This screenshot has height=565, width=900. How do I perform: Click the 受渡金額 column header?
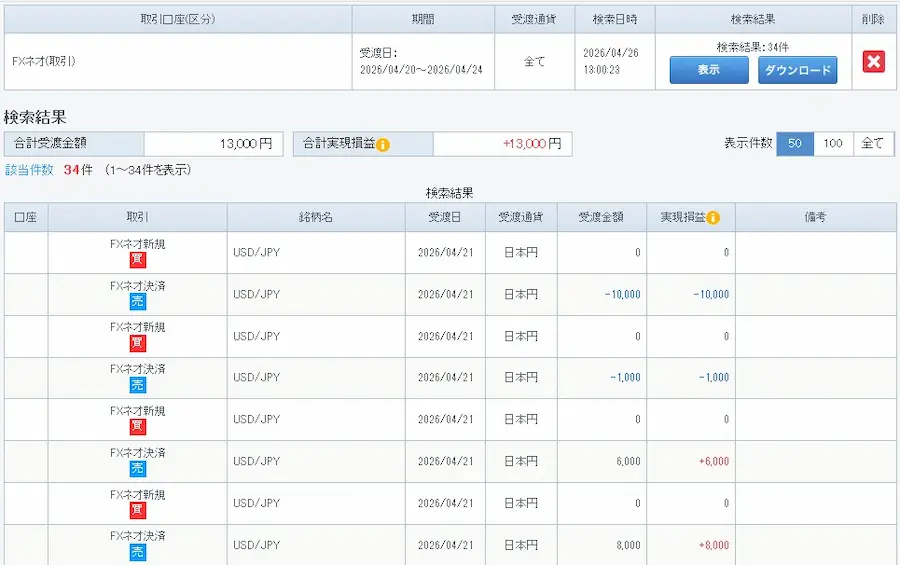click(601, 217)
